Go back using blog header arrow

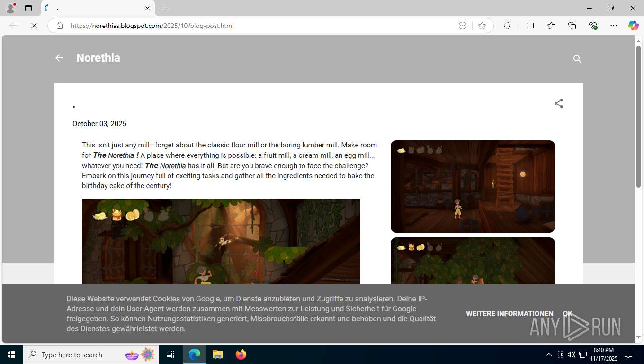59,58
